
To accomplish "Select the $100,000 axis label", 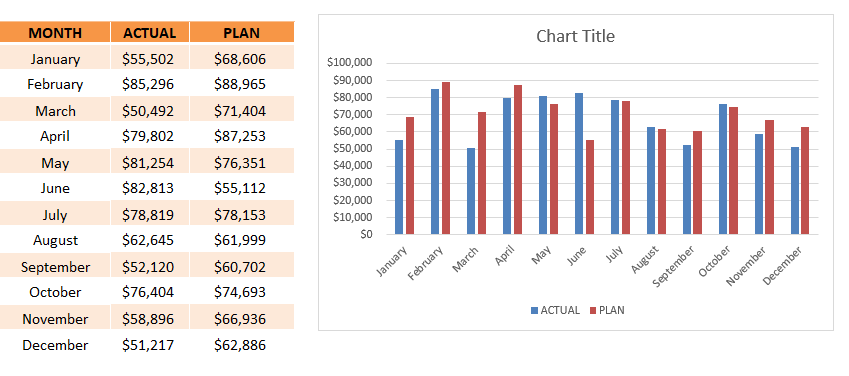I will point(349,63).
